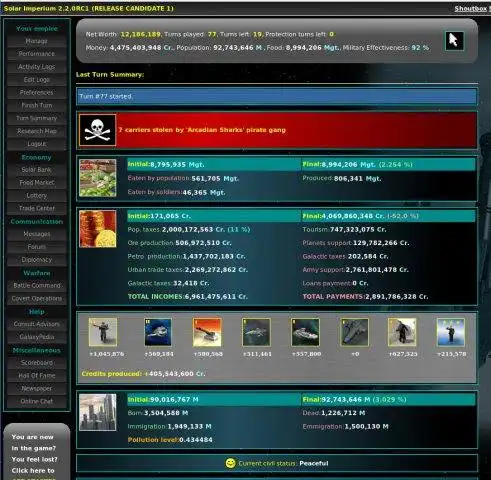Open Battle Command under Warfare

[x=37, y=286]
